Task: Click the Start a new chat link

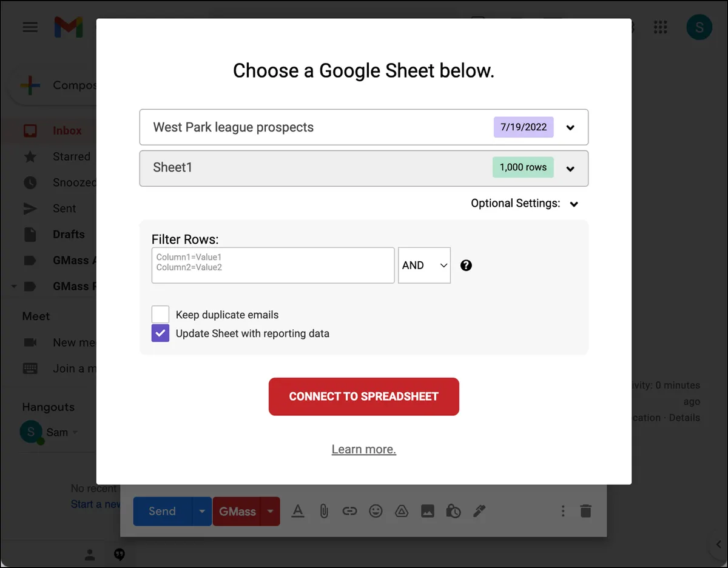Action: tap(95, 504)
